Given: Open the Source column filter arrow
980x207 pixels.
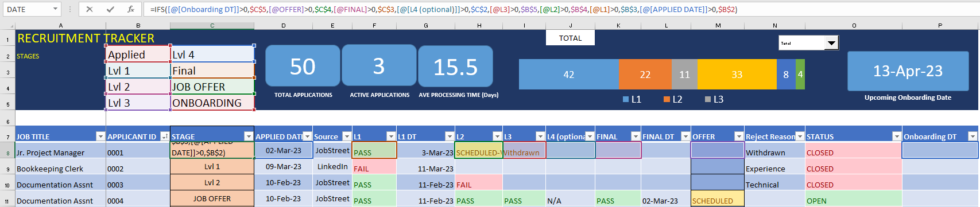Looking at the screenshot, I should 347,136.
